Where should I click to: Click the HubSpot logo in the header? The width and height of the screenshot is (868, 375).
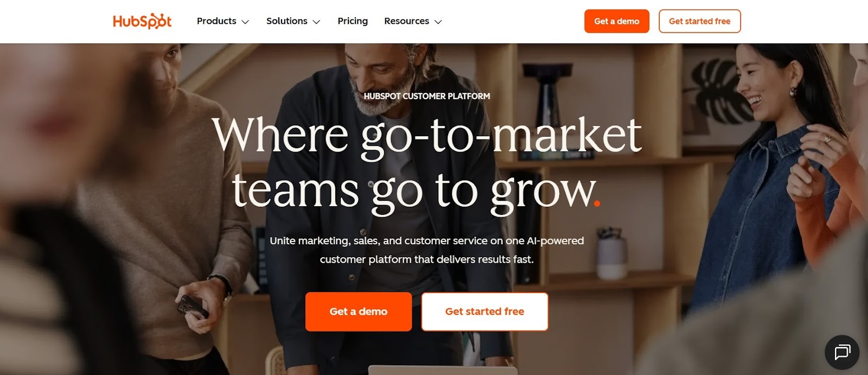142,21
